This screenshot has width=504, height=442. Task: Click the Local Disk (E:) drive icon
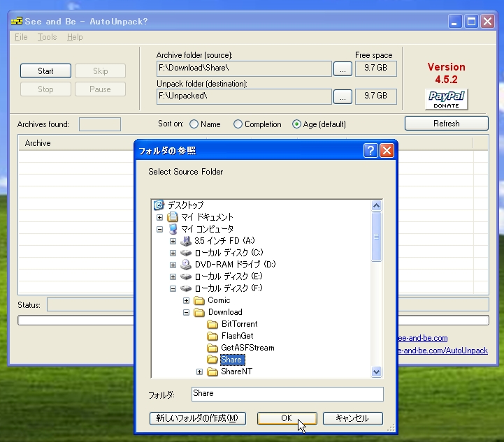click(x=186, y=277)
